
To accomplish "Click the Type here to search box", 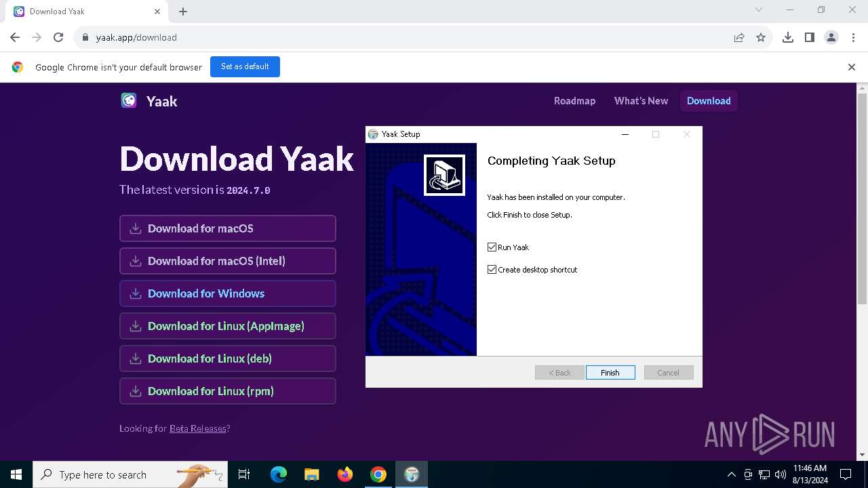I will 129,474.
